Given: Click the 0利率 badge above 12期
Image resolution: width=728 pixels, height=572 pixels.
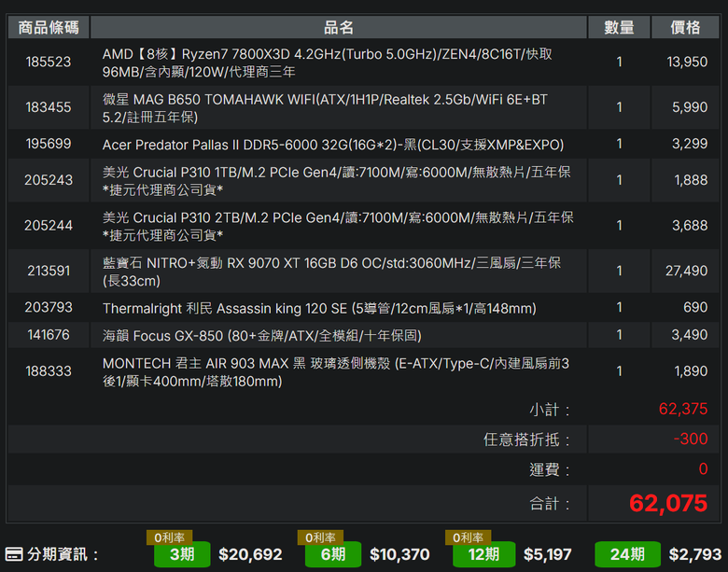Looking at the screenshot, I should coord(468,537).
